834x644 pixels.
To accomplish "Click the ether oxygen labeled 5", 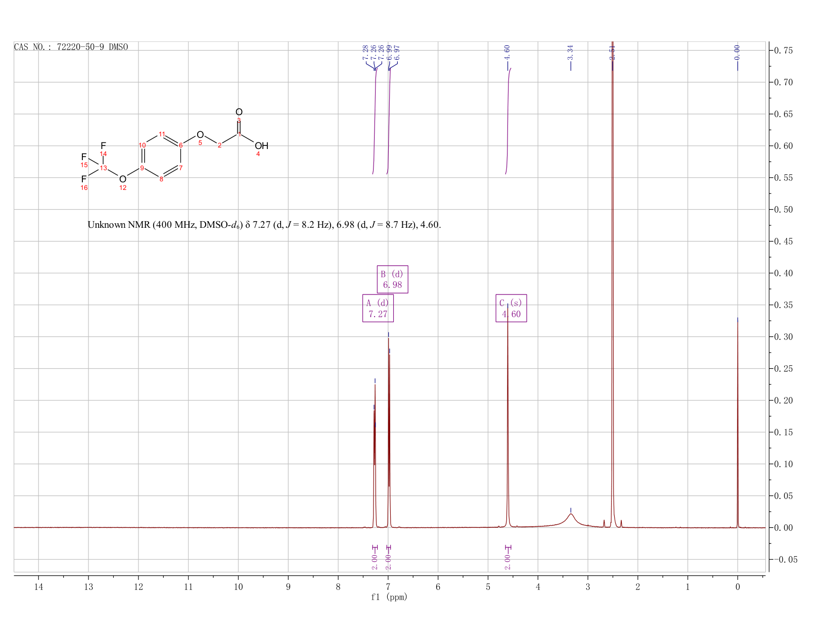I will pos(200,135).
